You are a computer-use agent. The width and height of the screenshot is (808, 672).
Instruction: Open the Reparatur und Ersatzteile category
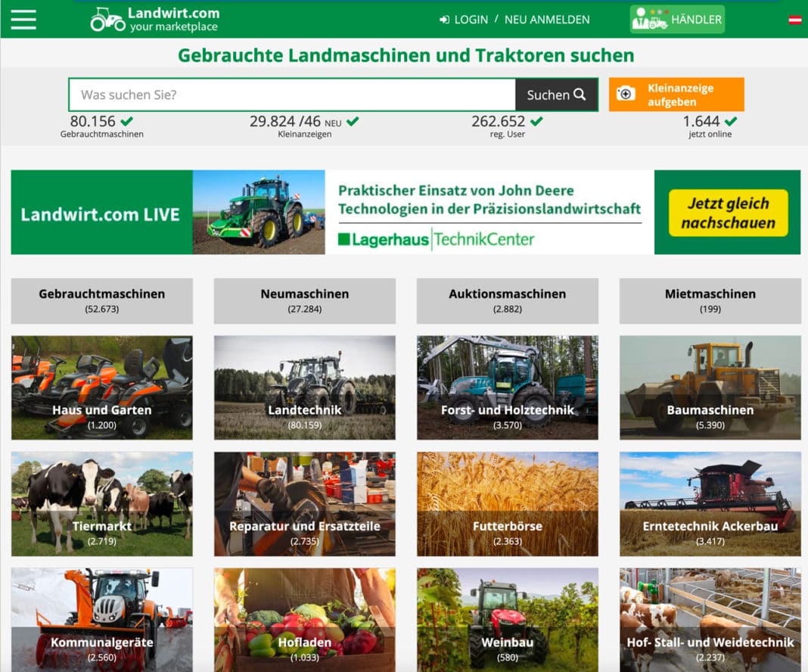tap(305, 504)
